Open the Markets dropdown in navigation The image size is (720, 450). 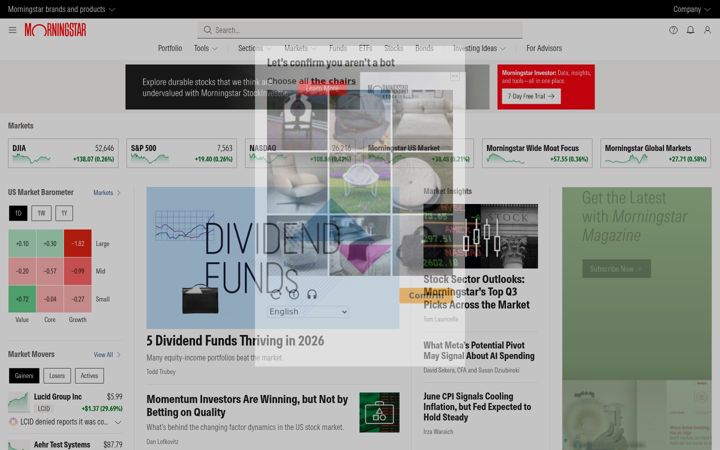[300, 48]
